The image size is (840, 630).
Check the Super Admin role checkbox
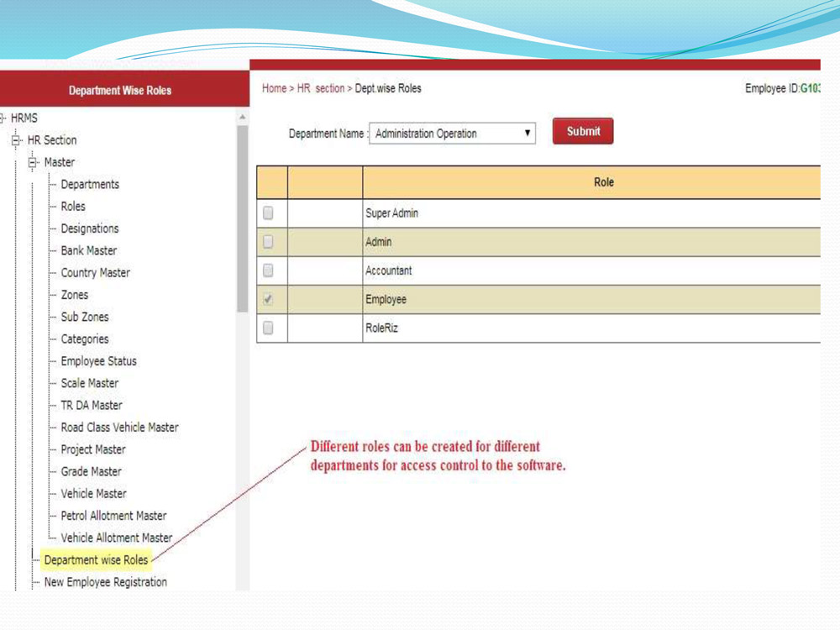269,213
